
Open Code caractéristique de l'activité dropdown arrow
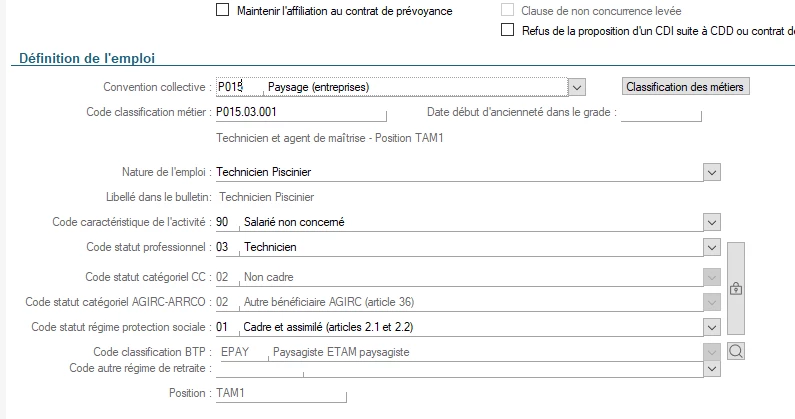712,222
